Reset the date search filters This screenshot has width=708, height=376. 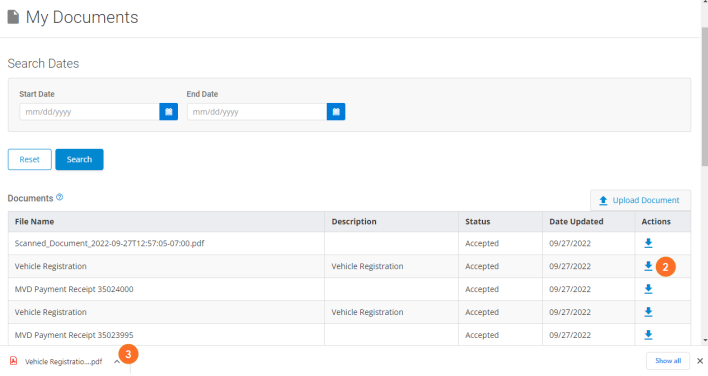pos(30,159)
